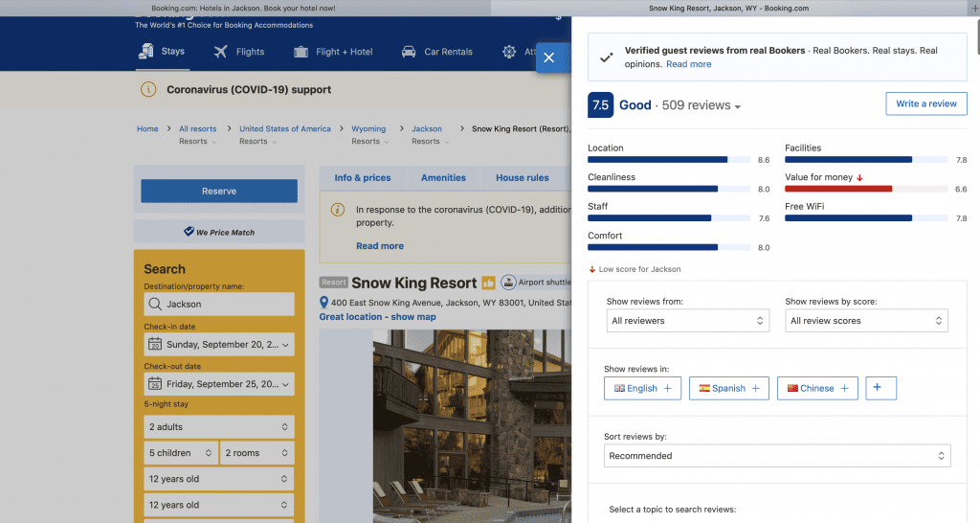Click the Stays bed icon
Screen dimensions: 980x523
point(145,52)
